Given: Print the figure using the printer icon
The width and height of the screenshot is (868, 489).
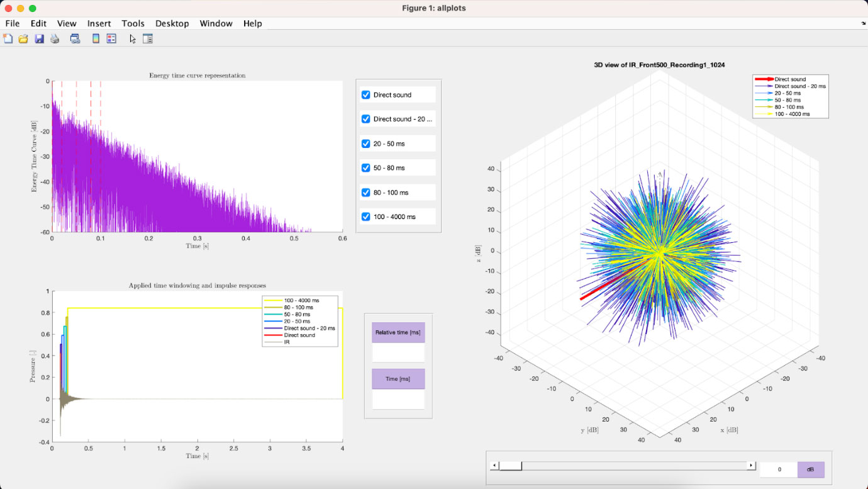Looking at the screenshot, I should 55,39.
